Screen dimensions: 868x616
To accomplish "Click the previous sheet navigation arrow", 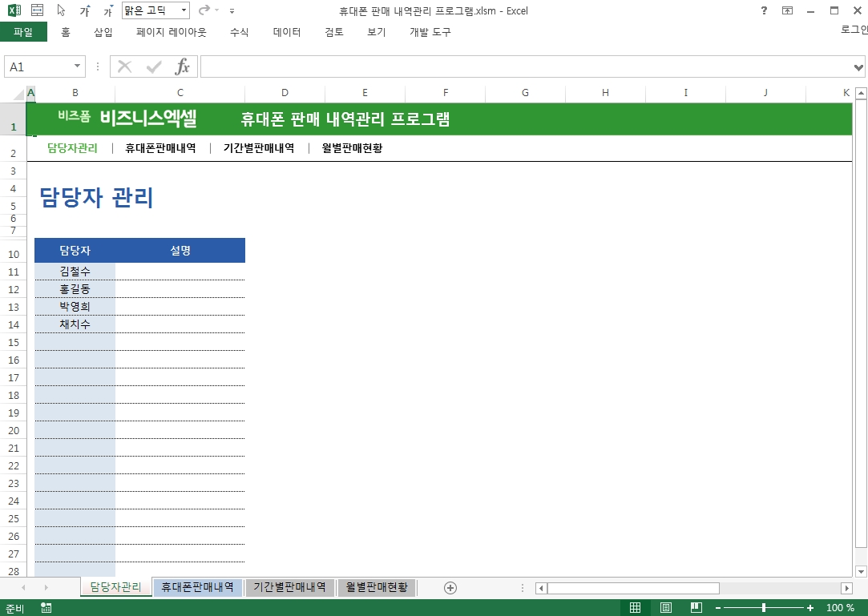I will 23,587.
